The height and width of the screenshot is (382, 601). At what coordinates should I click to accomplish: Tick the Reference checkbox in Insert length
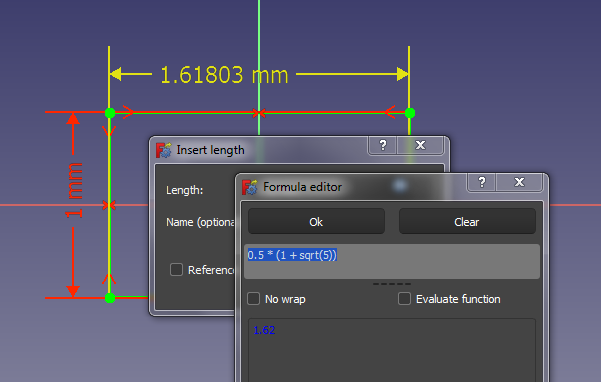coord(176,269)
